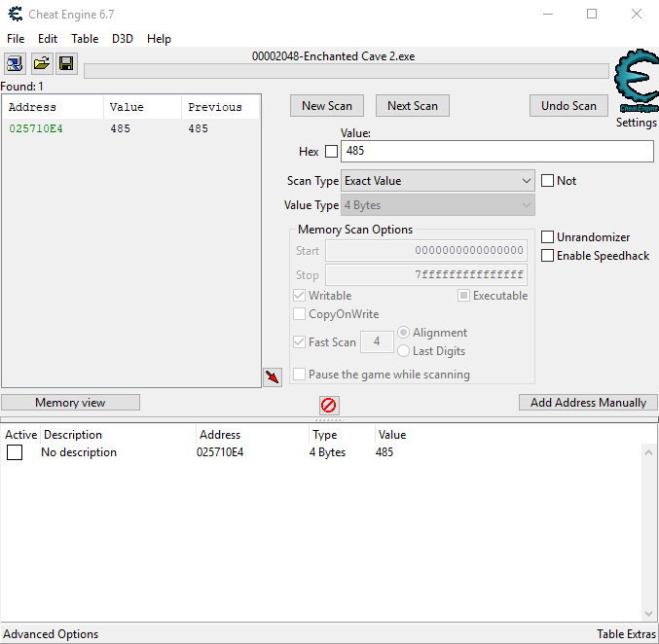Enable Speedhack checkbox

coord(548,256)
